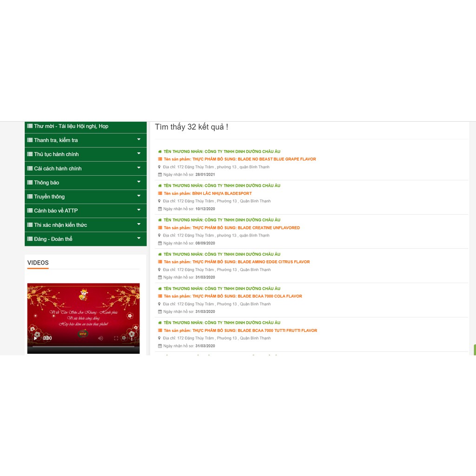Open the Thanh tra, kiểm tra menu

coord(86,140)
